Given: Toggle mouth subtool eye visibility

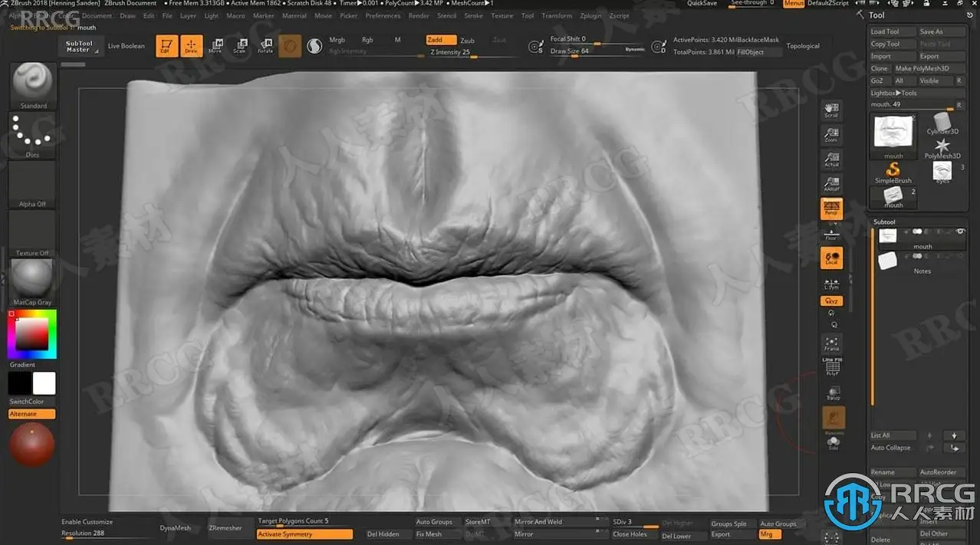Looking at the screenshot, I should point(959,231).
